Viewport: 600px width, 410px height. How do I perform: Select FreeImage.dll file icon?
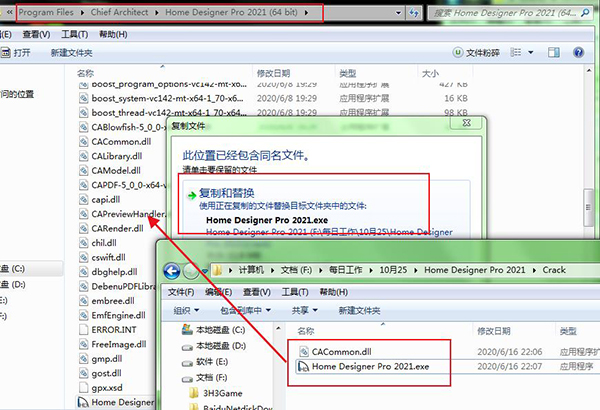[83, 344]
